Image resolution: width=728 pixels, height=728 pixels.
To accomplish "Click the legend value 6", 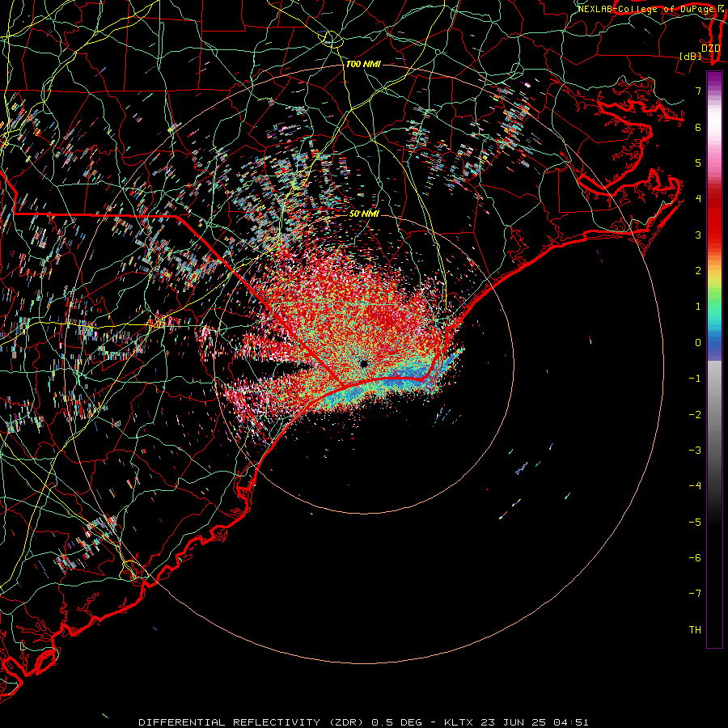I will [698, 127].
